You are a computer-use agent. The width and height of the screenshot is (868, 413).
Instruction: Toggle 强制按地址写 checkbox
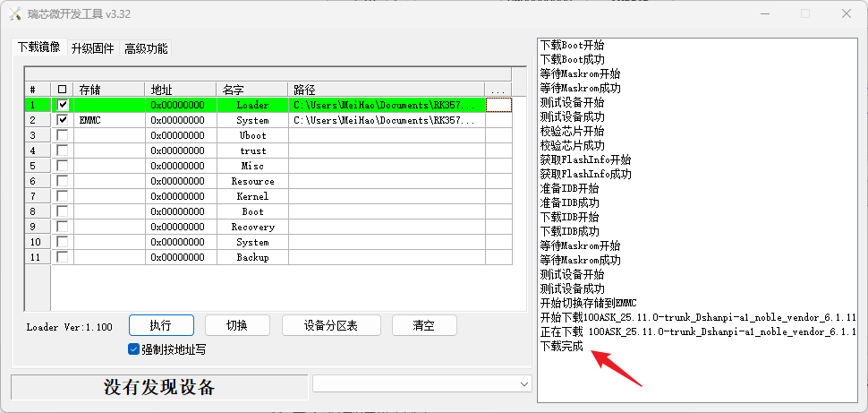pos(134,349)
